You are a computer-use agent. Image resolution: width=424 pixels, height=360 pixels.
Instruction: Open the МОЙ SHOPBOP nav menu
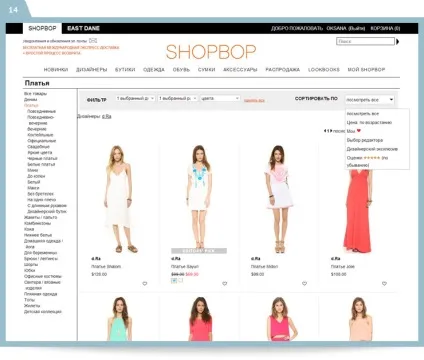point(366,70)
